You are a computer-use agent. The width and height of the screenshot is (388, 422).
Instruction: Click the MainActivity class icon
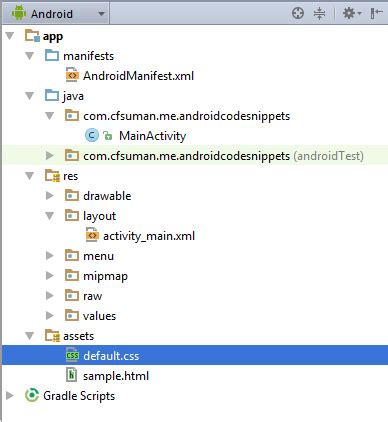point(92,135)
